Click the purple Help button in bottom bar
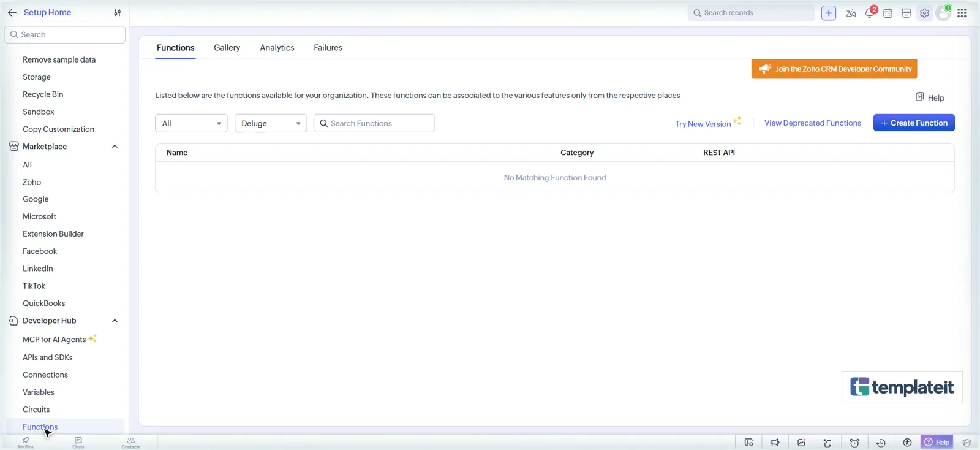This screenshot has width=980, height=450. click(x=937, y=443)
